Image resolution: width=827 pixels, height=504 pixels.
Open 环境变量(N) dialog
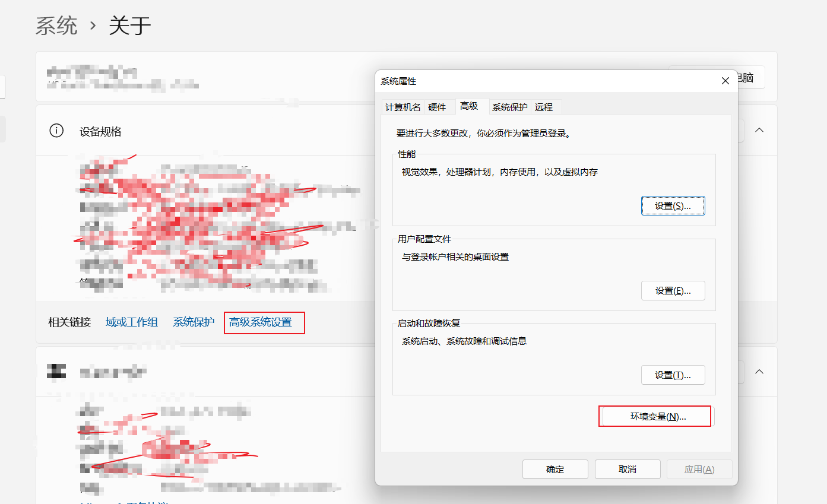point(655,416)
